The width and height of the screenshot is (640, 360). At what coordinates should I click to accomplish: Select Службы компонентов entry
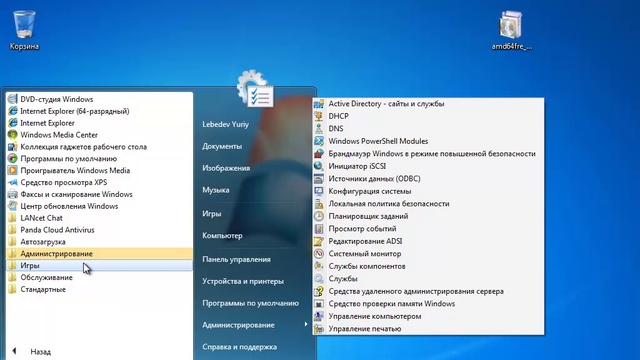[428, 266]
